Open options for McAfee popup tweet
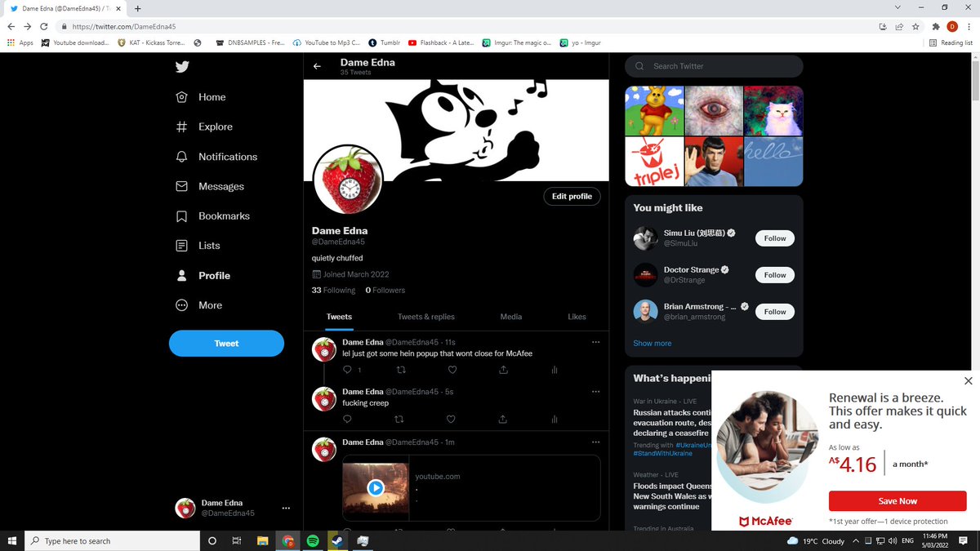 coord(595,342)
